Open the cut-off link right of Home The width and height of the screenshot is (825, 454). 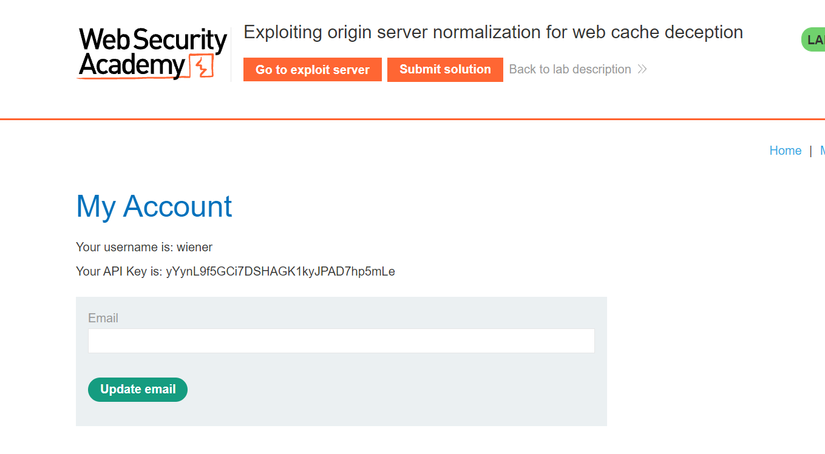pyautogui.click(x=822, y=151)
